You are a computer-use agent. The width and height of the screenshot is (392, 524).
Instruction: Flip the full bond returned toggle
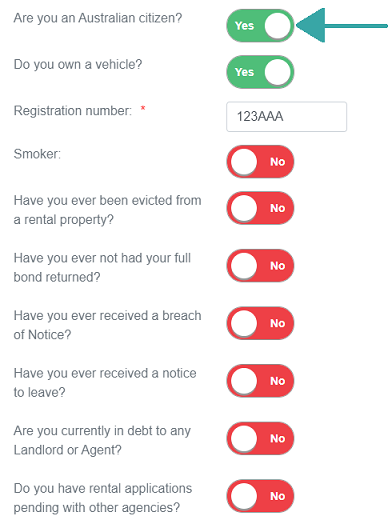[x=260, y=266]
